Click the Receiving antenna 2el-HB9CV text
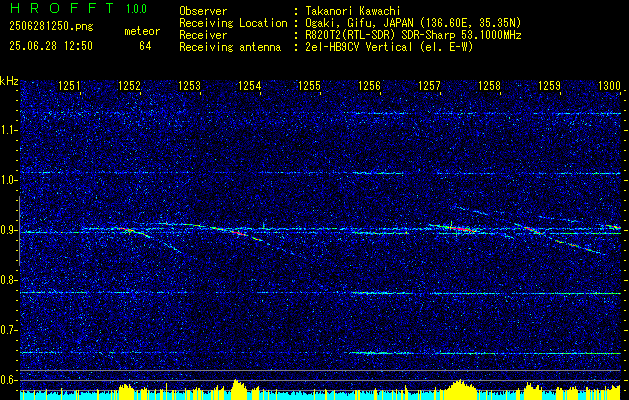This screenshot has width=629, height=400. point(389,47)
